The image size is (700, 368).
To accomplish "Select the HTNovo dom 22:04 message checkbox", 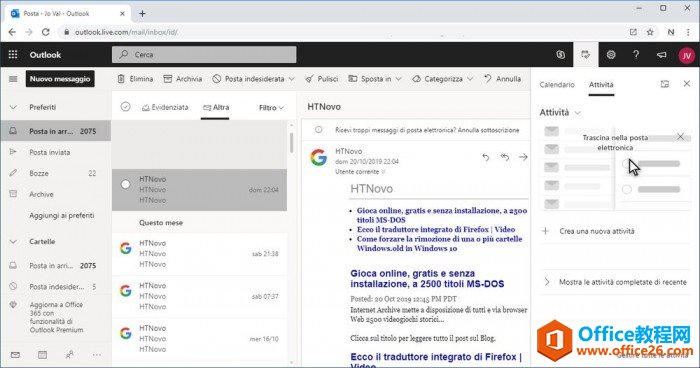I will 125,184.
